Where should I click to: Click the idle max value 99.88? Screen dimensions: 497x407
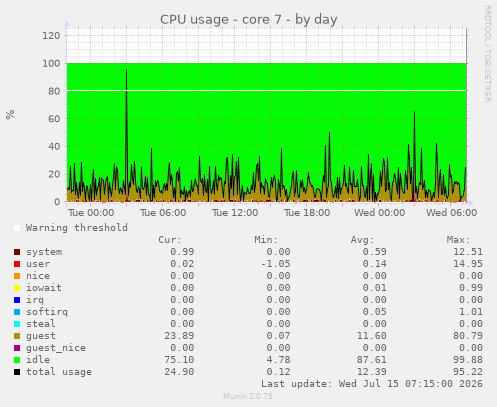pos(468,360)
